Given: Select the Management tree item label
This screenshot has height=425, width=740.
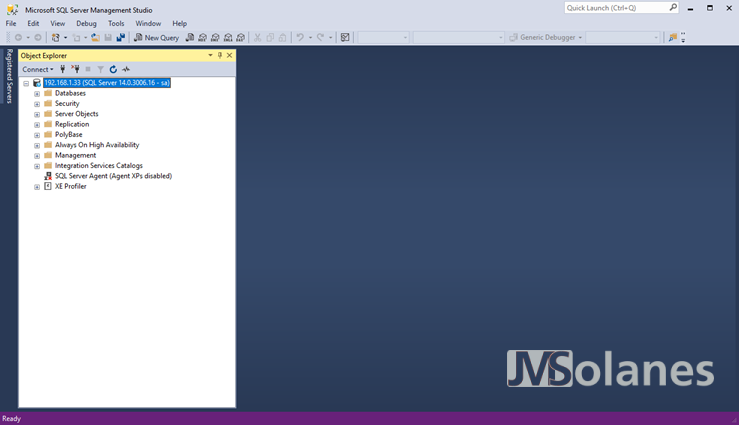Looking at the screenshot, I should [x=76, y=155].
